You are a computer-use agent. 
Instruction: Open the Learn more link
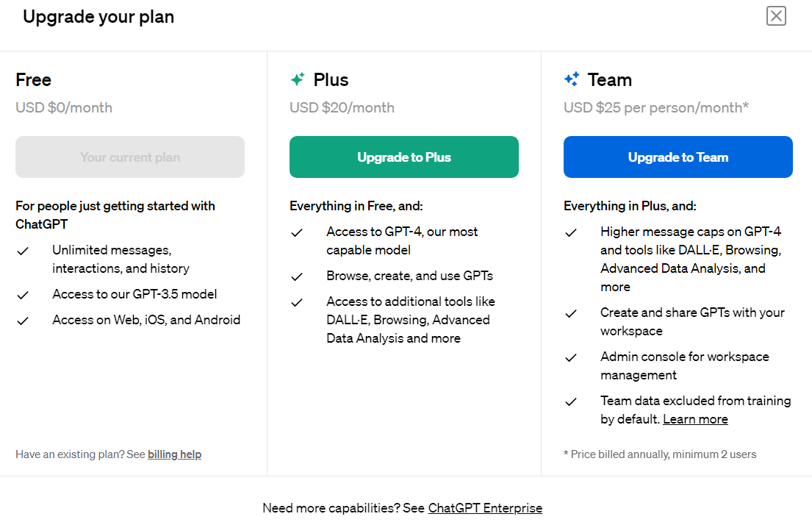tap(695, 419)
